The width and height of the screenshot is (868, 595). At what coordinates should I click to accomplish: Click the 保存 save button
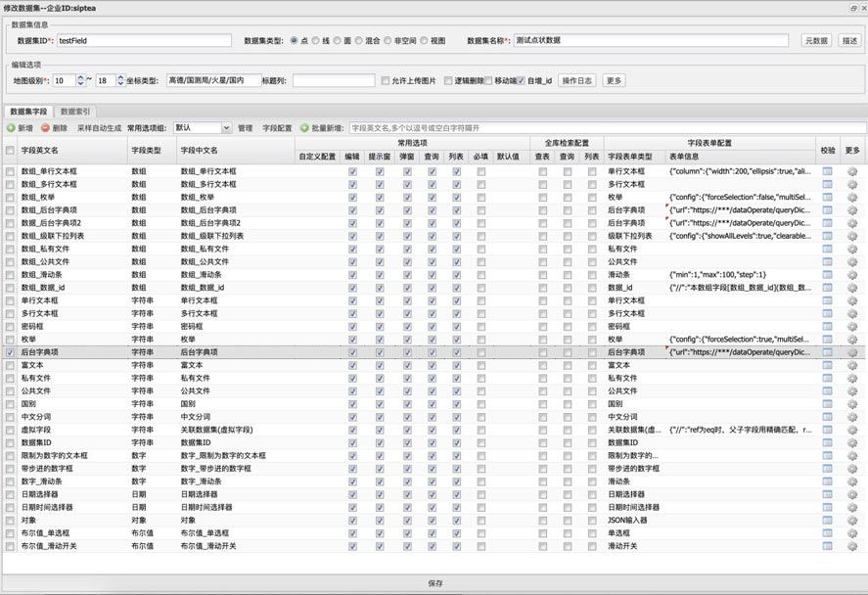pyautogui.click(x=435, y=583)
